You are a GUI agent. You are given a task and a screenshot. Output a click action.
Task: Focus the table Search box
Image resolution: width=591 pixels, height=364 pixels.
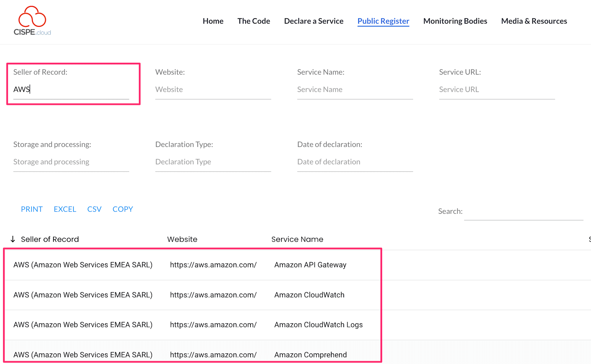[x=524, y=212]
